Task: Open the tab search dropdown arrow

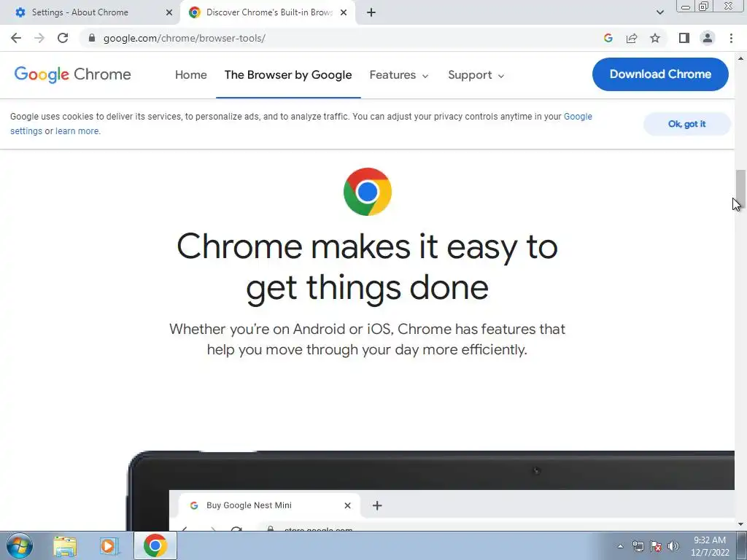Action: coord(659,12)
